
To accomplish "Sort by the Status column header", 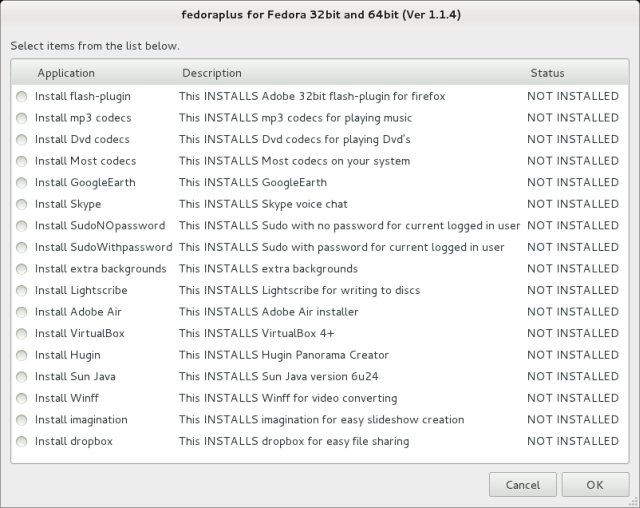I will point(547,73).
